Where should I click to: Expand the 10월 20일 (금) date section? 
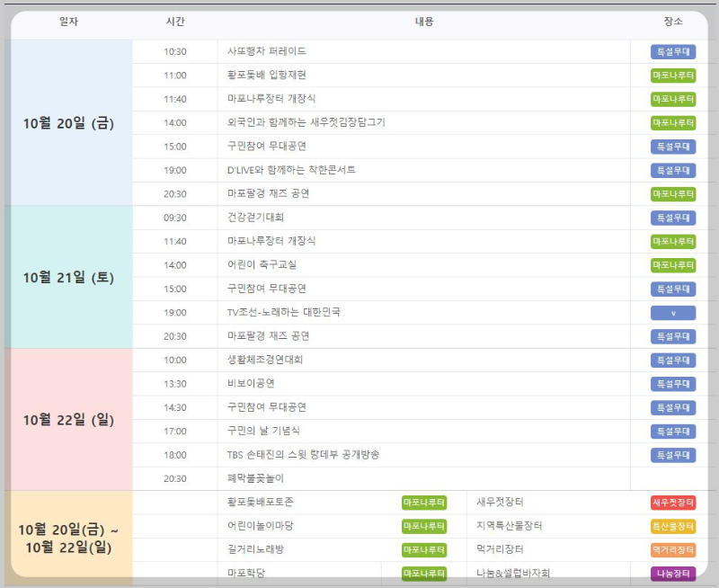pyautogui.click(x=70, y=122)
